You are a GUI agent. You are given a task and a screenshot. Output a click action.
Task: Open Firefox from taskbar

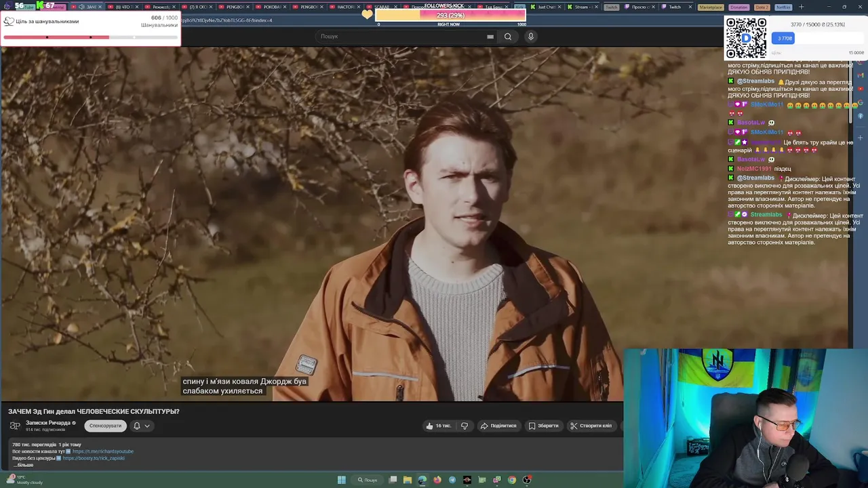437,480
